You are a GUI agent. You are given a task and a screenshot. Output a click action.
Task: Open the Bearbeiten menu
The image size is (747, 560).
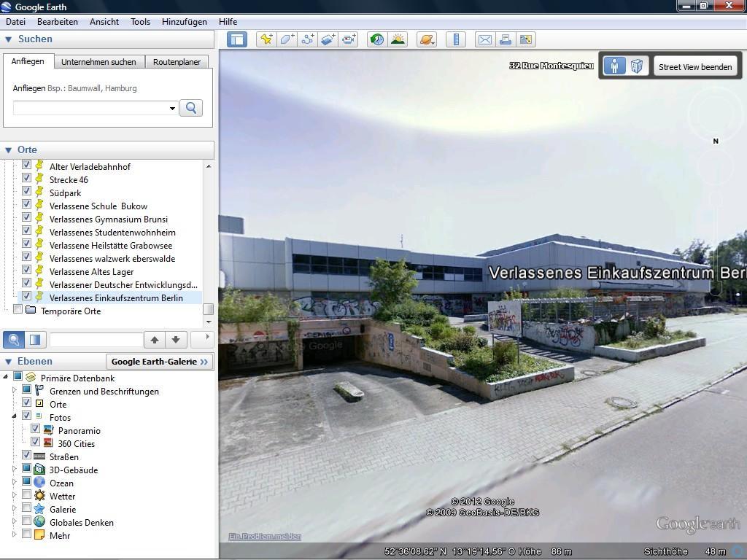point(57,22)
